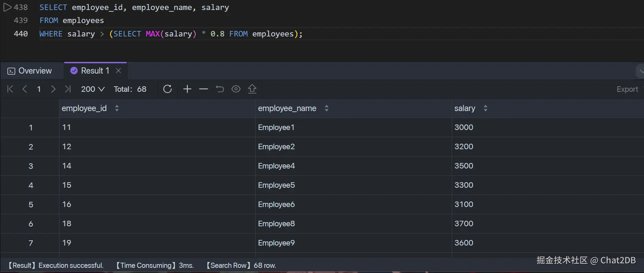Select row number 2
Screen dimensions: 644x273
click(31, 147)
